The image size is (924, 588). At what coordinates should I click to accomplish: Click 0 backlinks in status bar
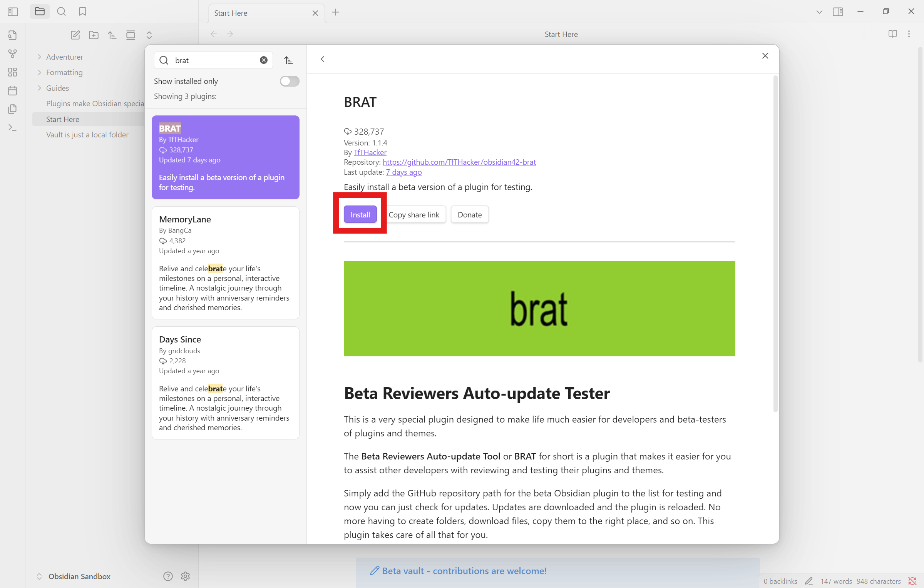tap(780, 581)
